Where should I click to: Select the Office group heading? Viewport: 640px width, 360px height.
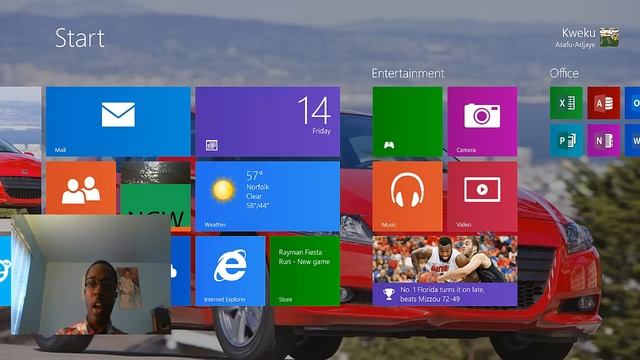pyautogui.click(x=564, y=73)
